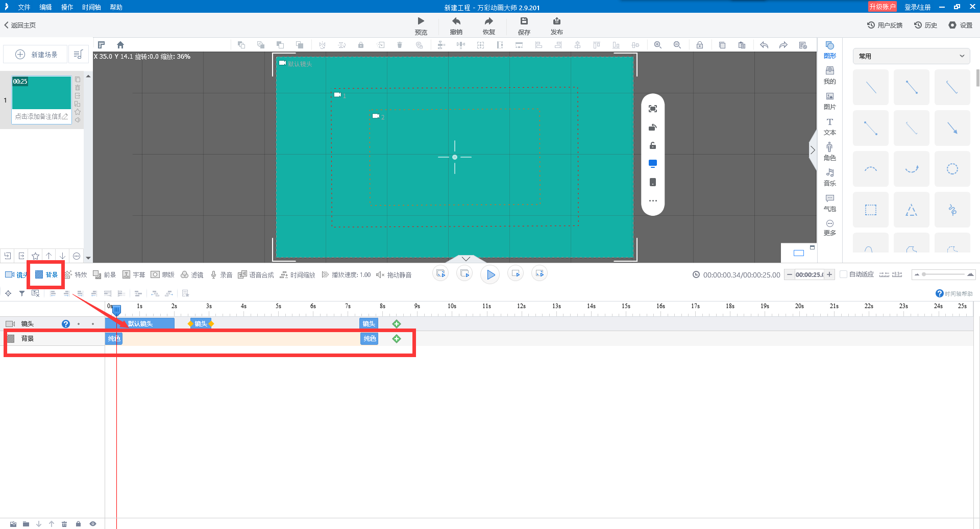
Task: Toggle lock icon at timeline bottom
Action: [x=78, y=524]
